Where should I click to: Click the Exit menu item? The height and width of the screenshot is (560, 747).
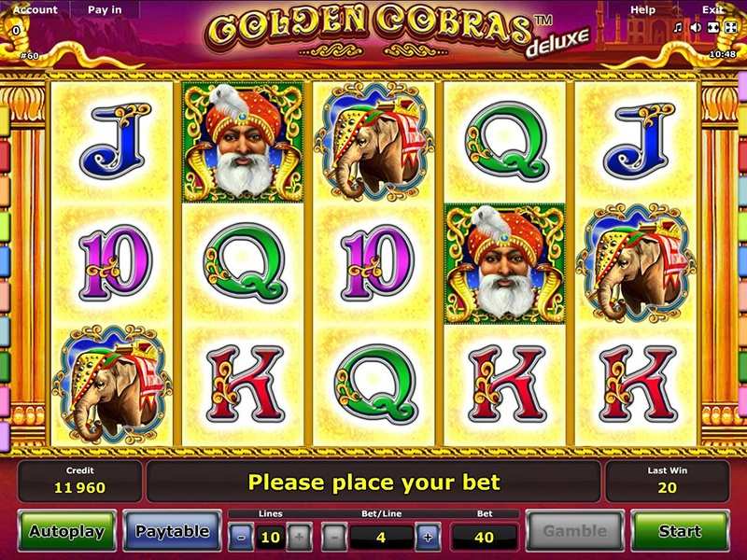click(712, 9)
